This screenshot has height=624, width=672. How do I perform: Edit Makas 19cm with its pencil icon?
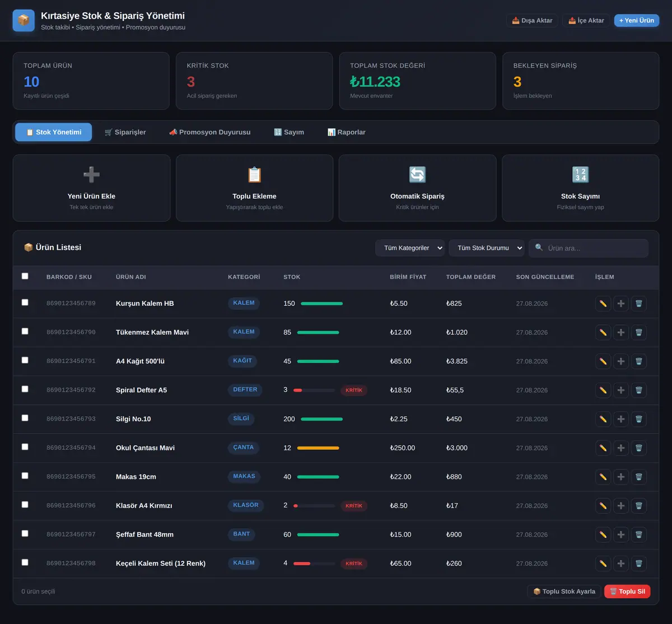pos(603,477)
